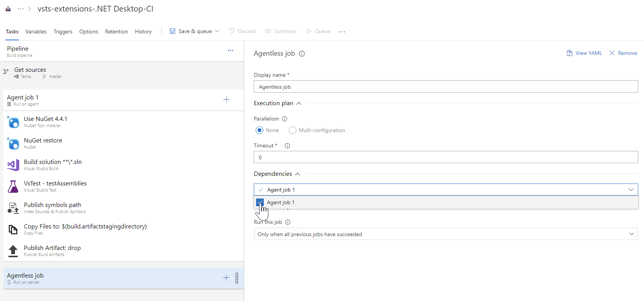
Task: Switch to the Triggers tab
Action: coord(63,31)
